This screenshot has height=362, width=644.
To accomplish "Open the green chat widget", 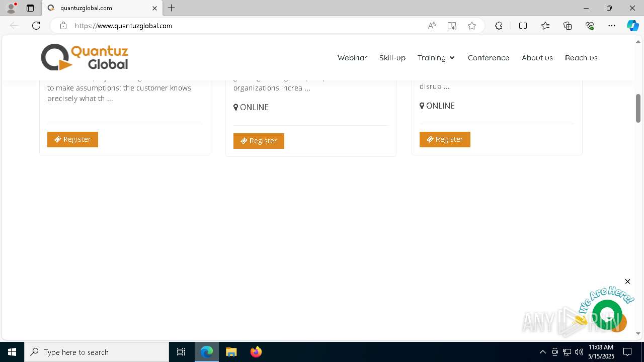I will 607,315.
